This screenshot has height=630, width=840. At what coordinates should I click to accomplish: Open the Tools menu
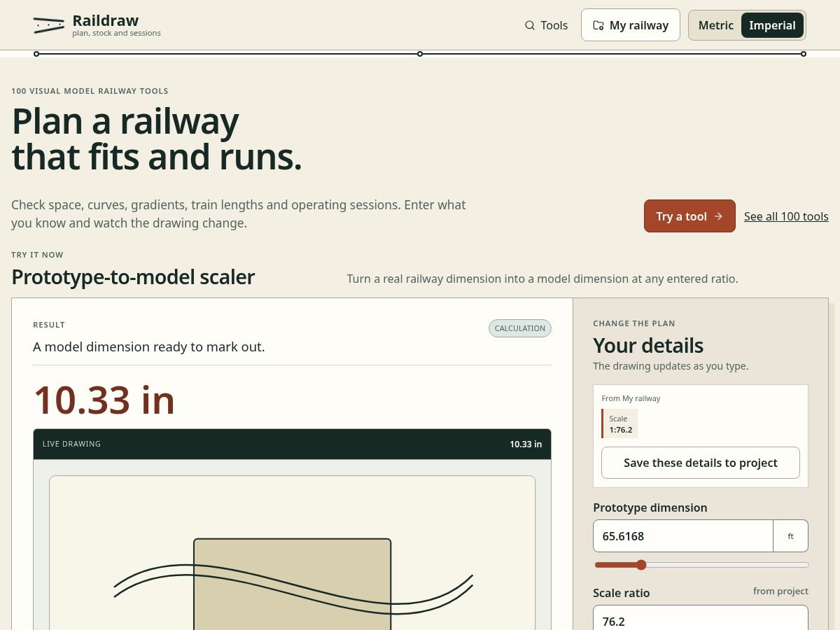tap(546, 25)
